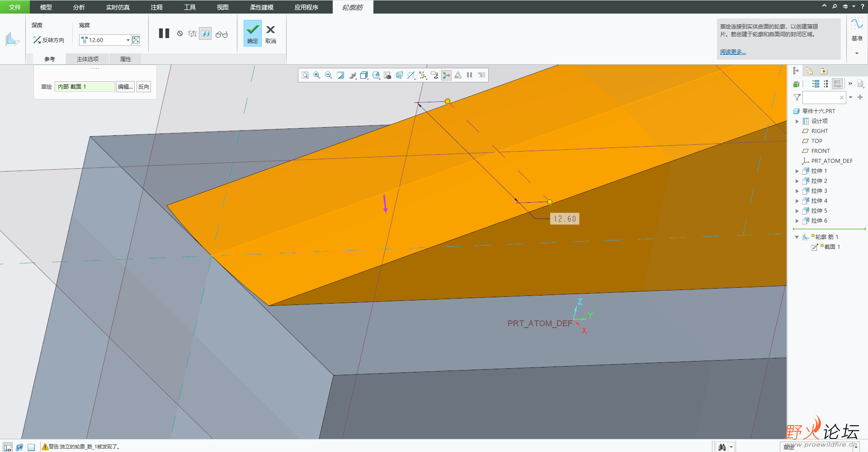Click the zoom in magnifier icon
Viewport: 868px width, 452px height.
coord(317,75)
